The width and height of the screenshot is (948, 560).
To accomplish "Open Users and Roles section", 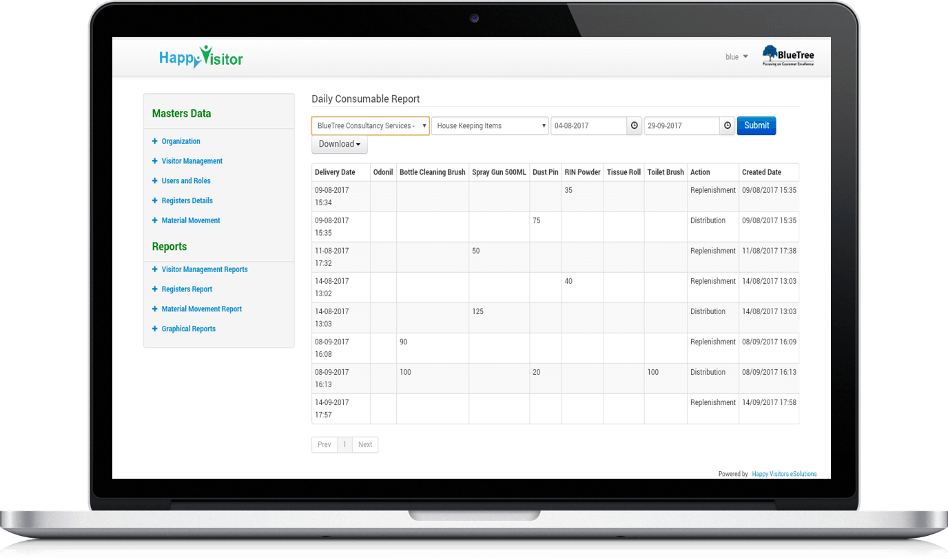I will click(x=186, y=181).
